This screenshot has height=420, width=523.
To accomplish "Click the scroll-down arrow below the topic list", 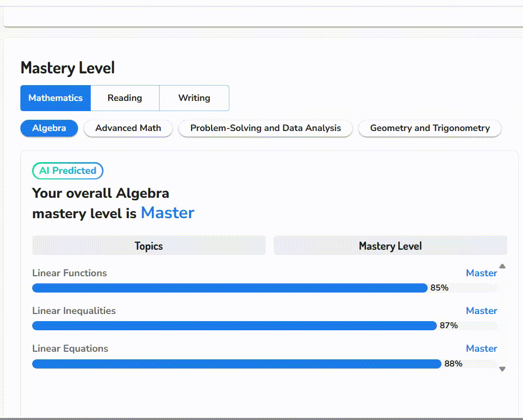I will (x=502, y=369).
